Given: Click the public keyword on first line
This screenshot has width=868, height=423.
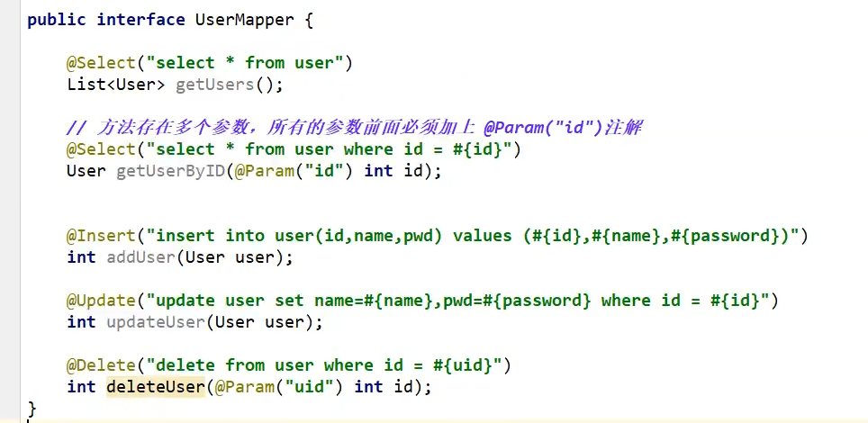Looking at the screenshot, I should (x=57, y=21).
